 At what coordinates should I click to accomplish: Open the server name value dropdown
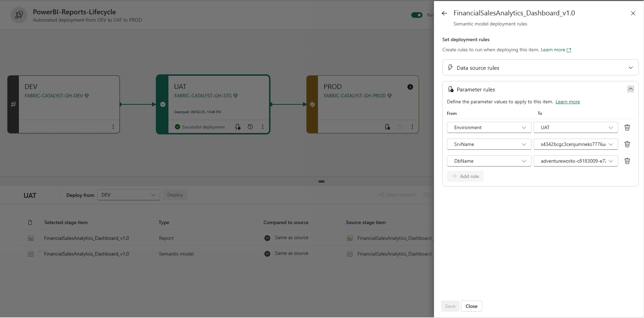(x=576, y=144)
